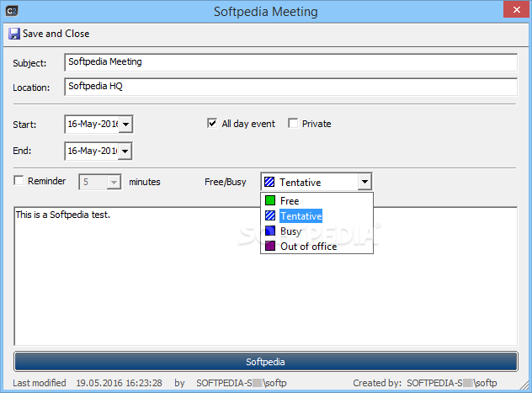532x393 pixels.
Task: Click the green Free color swatch
Action: pos(270,200)
